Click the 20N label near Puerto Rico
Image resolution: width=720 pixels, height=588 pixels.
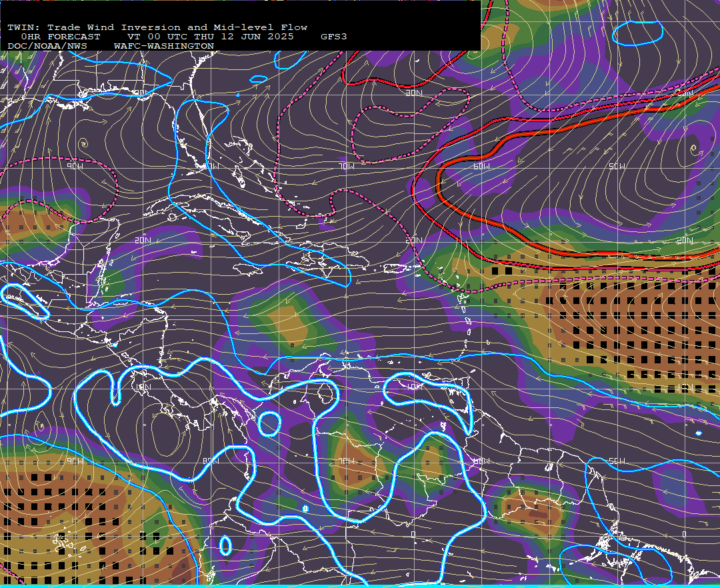pos(414,241)
